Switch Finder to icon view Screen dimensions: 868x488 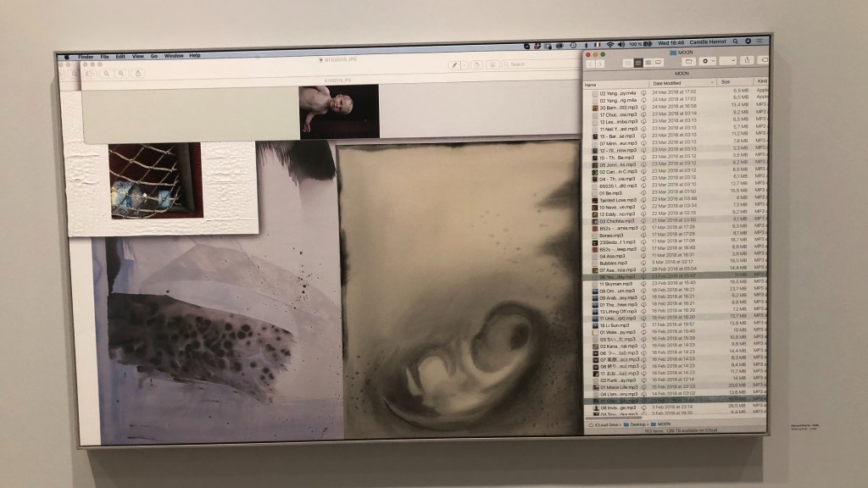click(x=628, y=63)
